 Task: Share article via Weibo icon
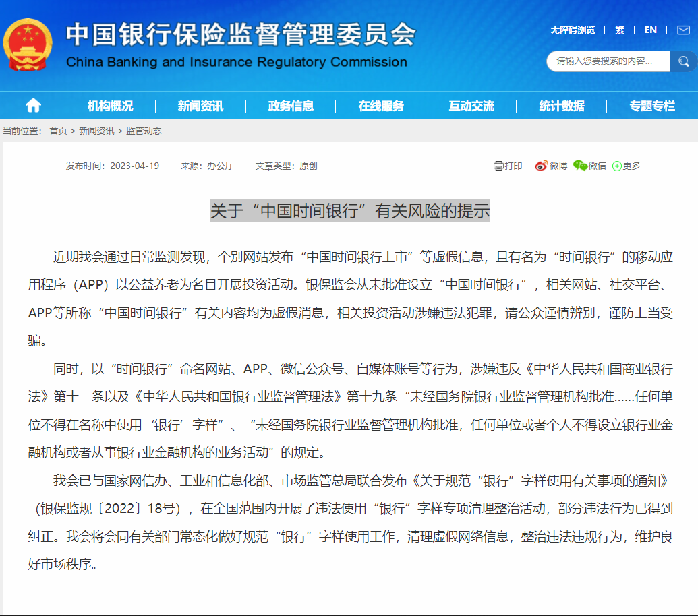541,166
